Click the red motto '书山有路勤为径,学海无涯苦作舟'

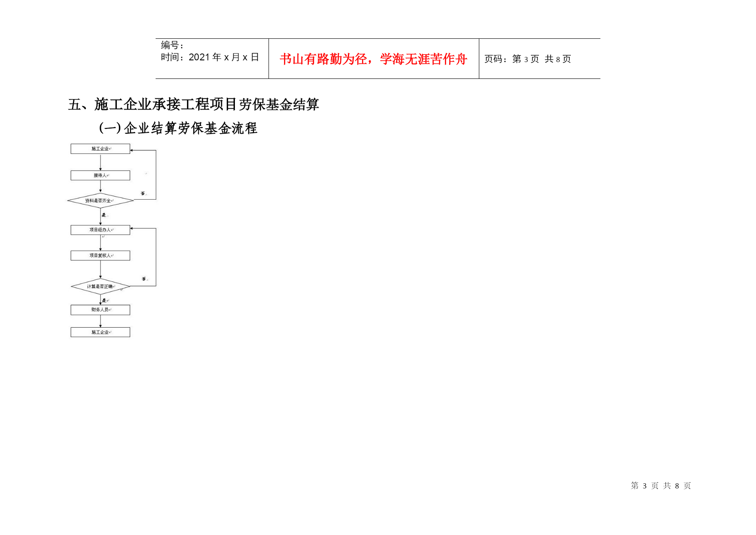click(x=373, y=59)
